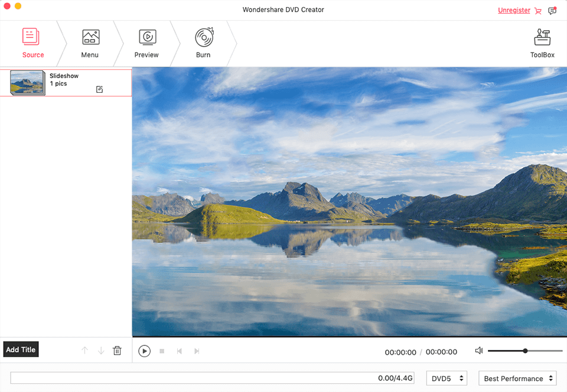The width and height of the screenshot is (567, 392).
Task: Skip to the next title
Action: point(197,351)
